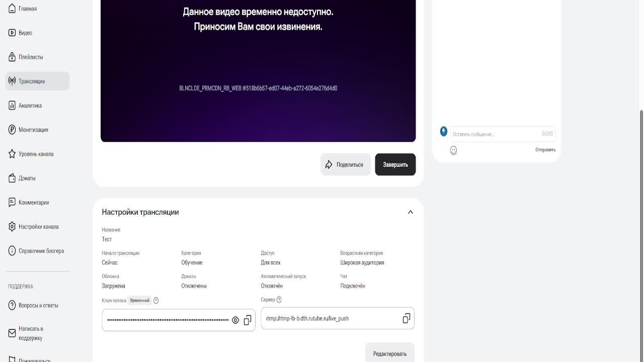
Task: Open the emoji picker smiley icon
Action: pos(453,150)
